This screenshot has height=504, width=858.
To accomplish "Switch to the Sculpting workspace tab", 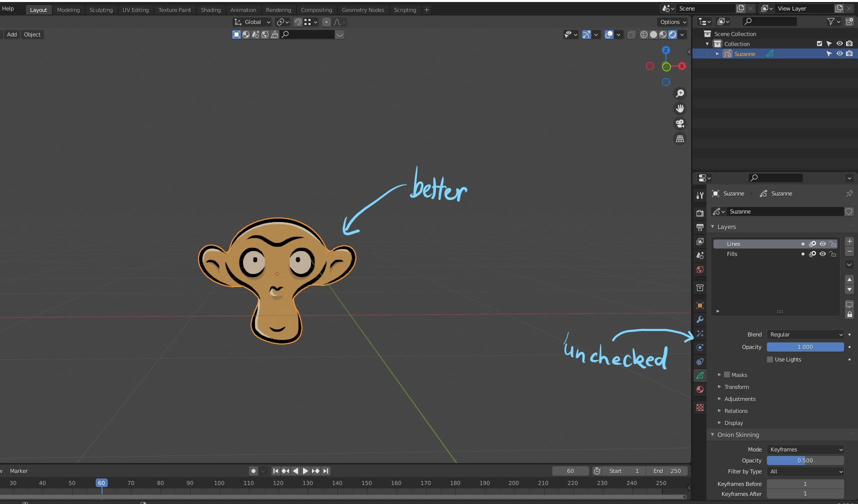I will [101, 10].
